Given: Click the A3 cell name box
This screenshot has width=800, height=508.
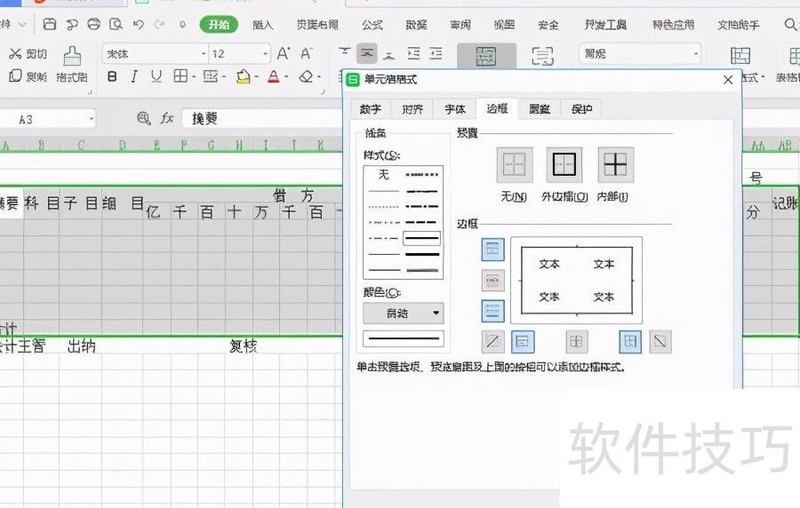Looking at the screenshot, I should (48, 119).
